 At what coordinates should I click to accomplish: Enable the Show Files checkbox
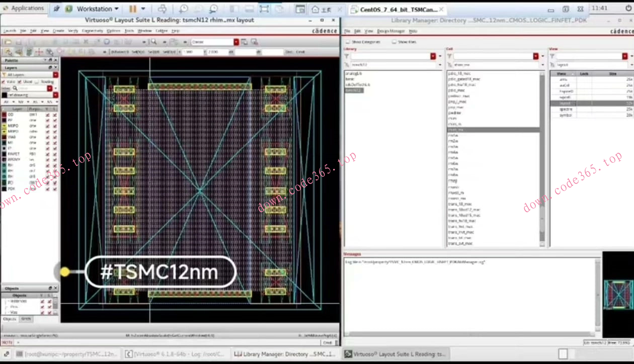(394, 42)
